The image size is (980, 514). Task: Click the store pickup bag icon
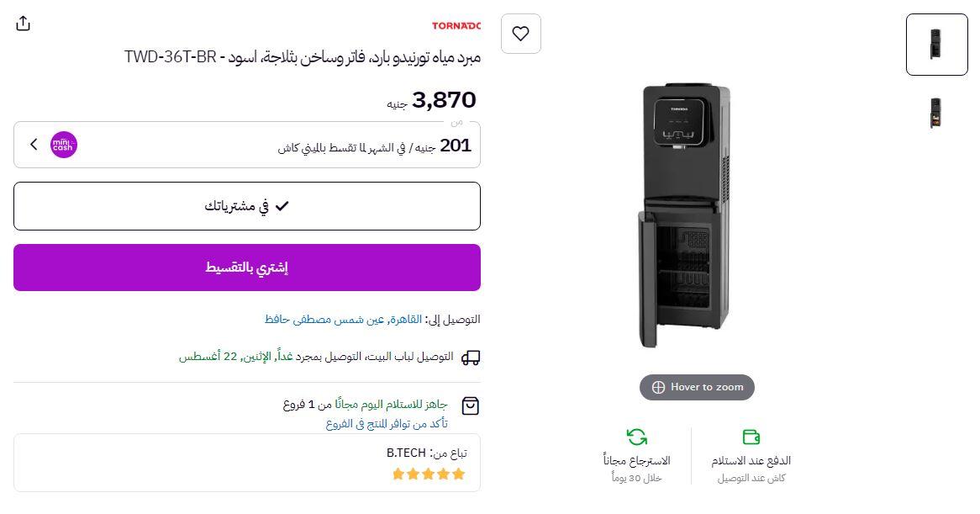click(x=471, y=406)
